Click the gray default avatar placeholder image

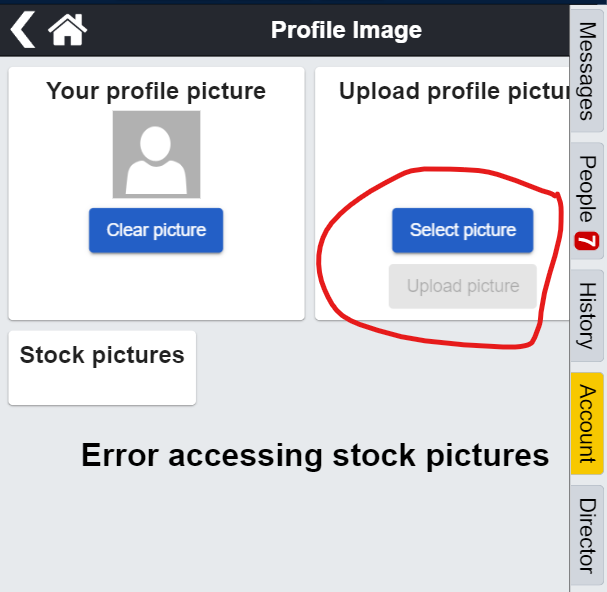pos(156,154)
